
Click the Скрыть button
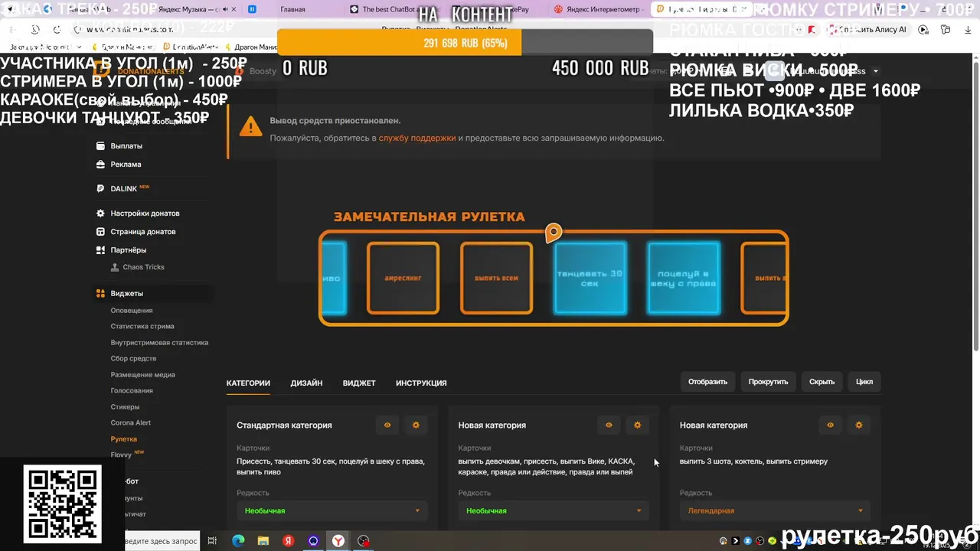822,382
